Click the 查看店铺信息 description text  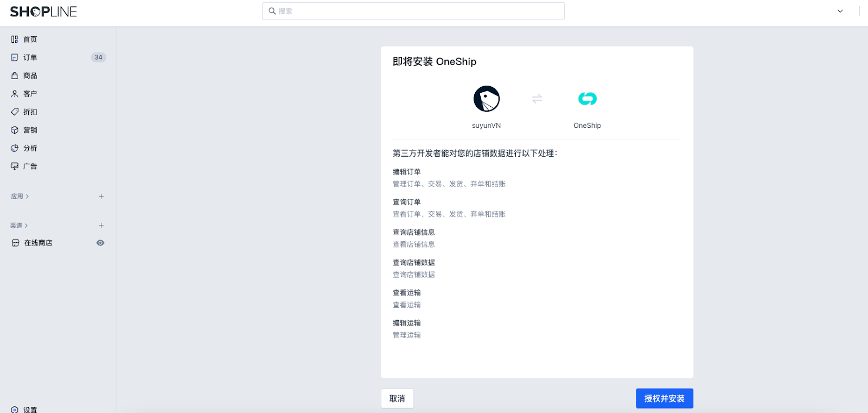(414, 244)
